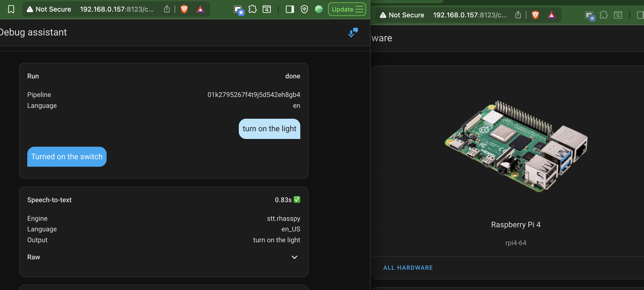Open Brave Shields lion icon in right browser
This screenshot has width=644, height=290.
[535, 15]
